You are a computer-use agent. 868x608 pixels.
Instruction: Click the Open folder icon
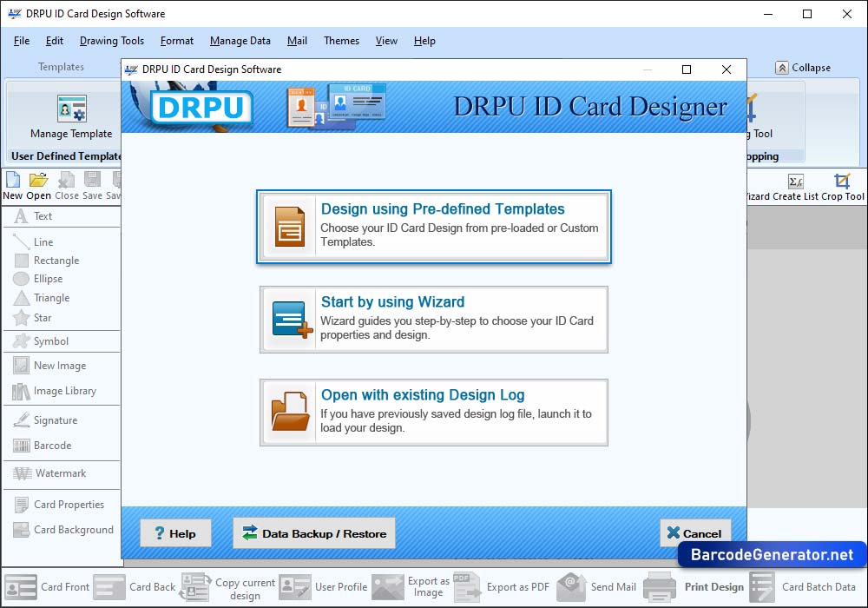click(x=38, y=180)
